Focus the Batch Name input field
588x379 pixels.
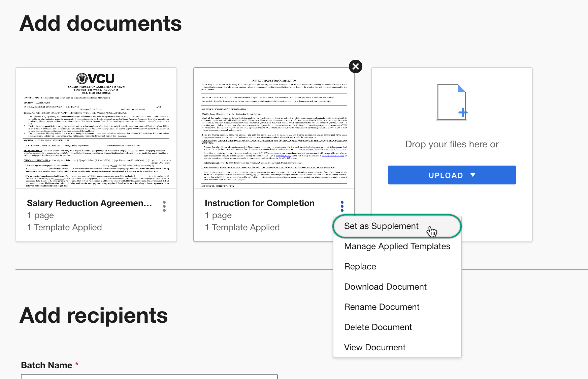click(x=149, y=376)
